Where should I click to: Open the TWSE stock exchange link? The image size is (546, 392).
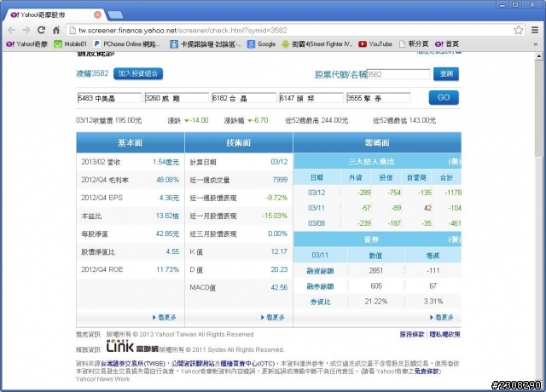(133, 364)
